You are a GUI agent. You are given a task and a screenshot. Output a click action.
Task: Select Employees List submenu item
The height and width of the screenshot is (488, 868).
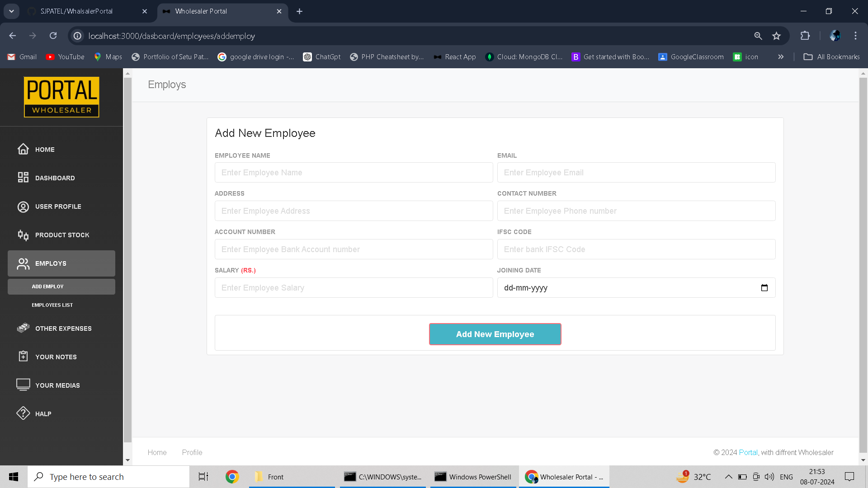pos(52,305)
